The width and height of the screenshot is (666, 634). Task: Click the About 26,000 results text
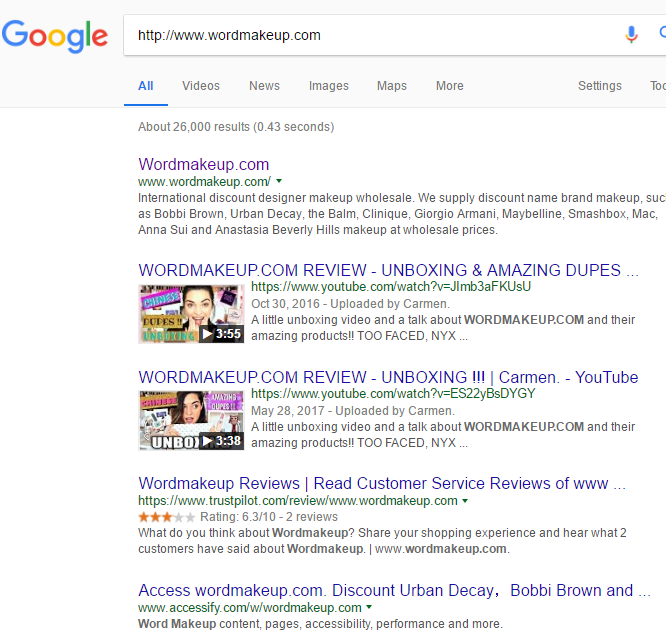tap(236, 127)
